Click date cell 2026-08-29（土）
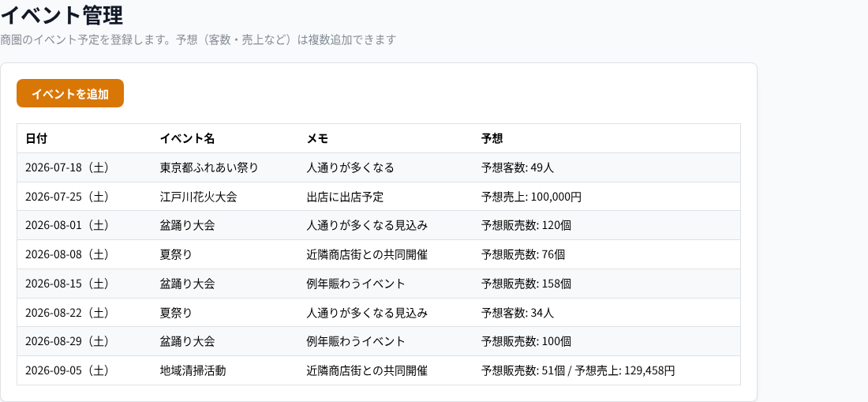868x402 pixels. [x=68, y=341]
